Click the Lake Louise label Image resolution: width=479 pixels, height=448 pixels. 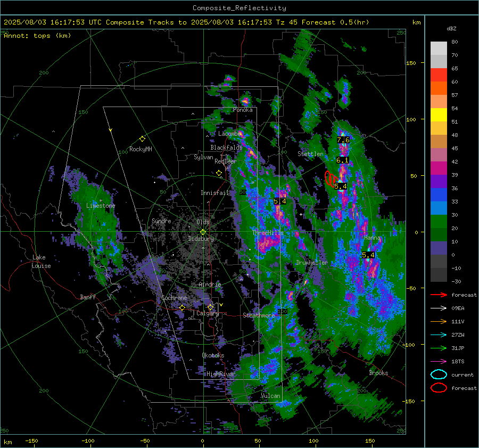coord(41,262)
